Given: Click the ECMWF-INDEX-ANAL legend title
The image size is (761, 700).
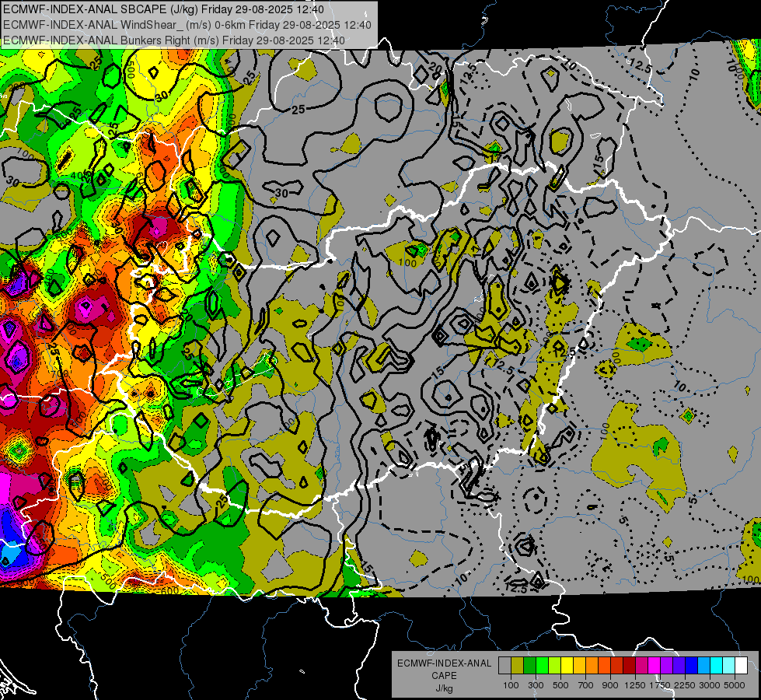Looking at the screenshot, I should coord(444,663).
